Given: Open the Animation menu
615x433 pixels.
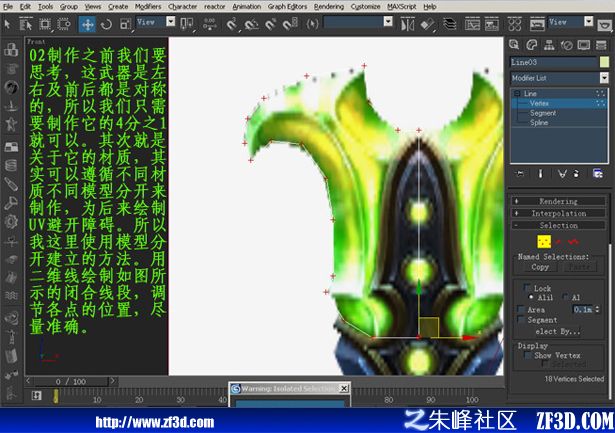Looking at the screenshot, I should point(247,7).
